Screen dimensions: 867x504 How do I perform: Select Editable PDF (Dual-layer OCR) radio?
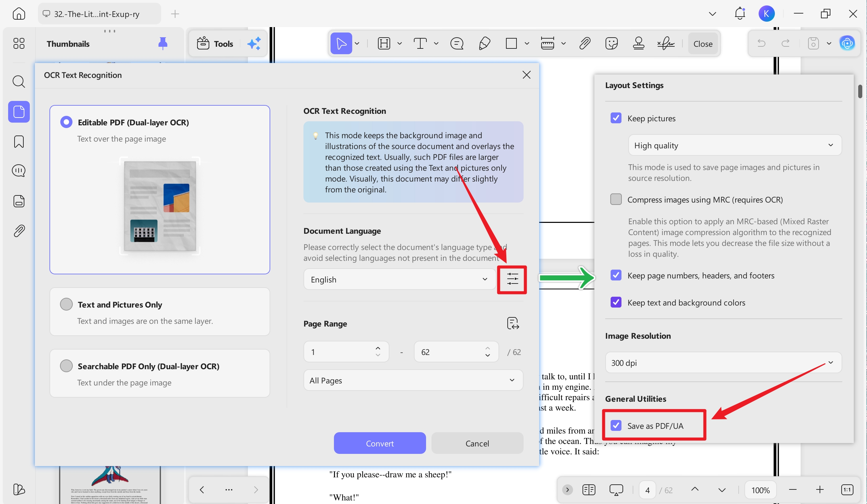tap(66, 122)
